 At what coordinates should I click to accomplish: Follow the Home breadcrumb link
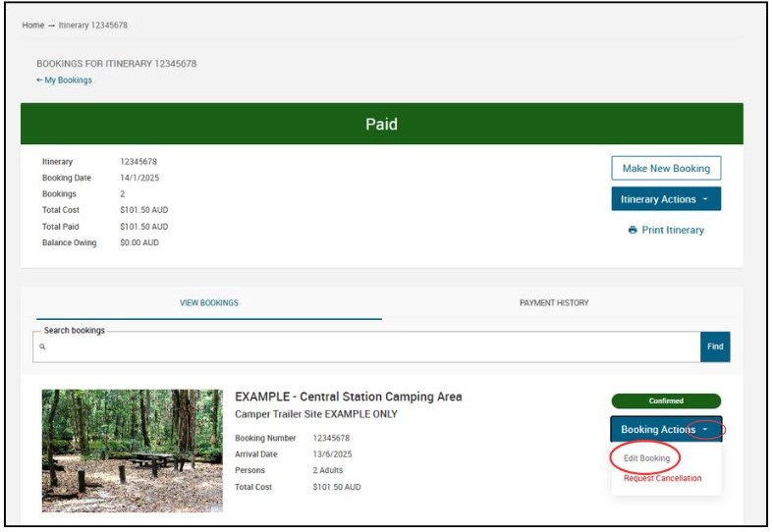(33, 26)
